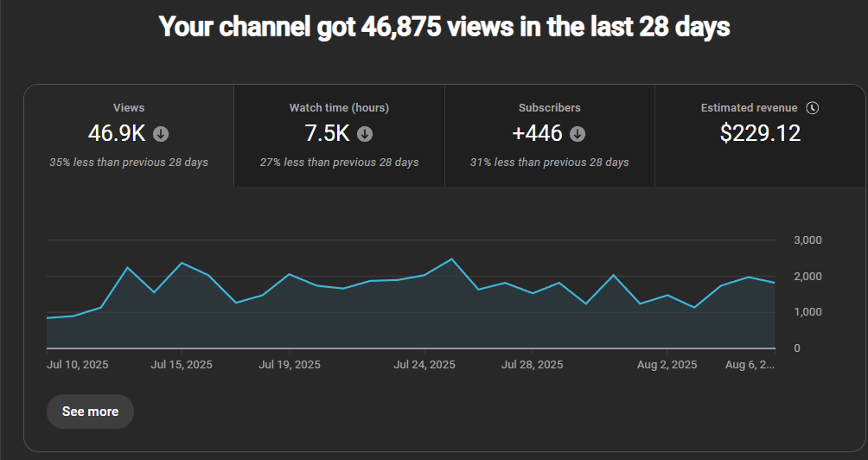Image resolution: width=868 pixels, height=460 pixels.
Task: Click the "Your channel got 46,875 views" heading
Action: [x=444, y=27]
